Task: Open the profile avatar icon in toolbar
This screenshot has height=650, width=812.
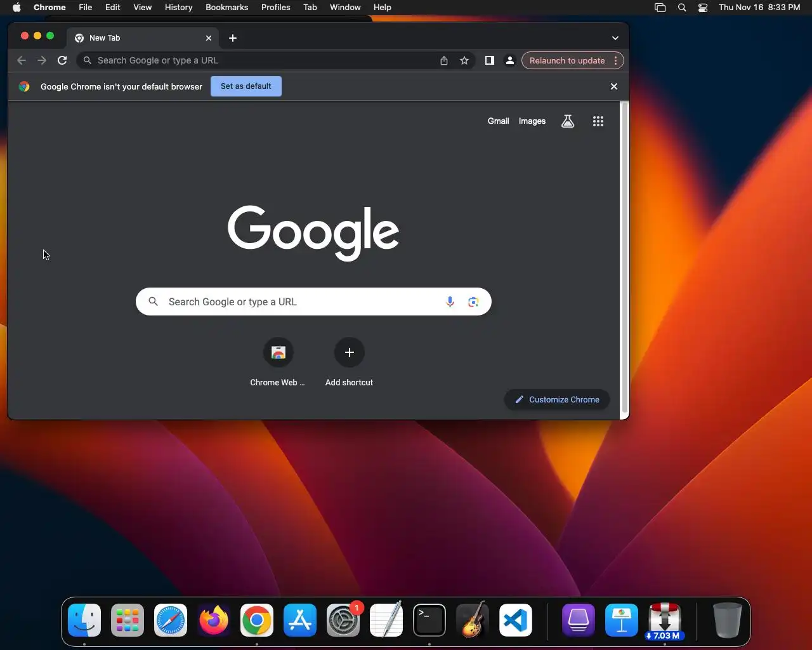Action: [509, 60]
